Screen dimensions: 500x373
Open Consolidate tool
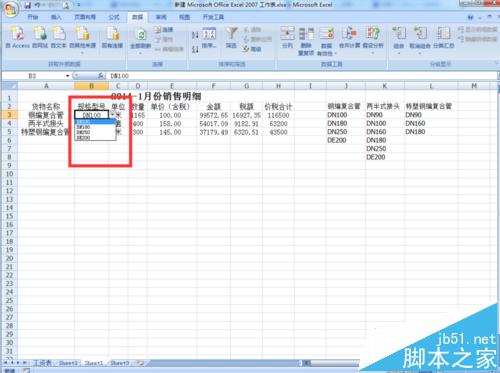pos(349,37)
